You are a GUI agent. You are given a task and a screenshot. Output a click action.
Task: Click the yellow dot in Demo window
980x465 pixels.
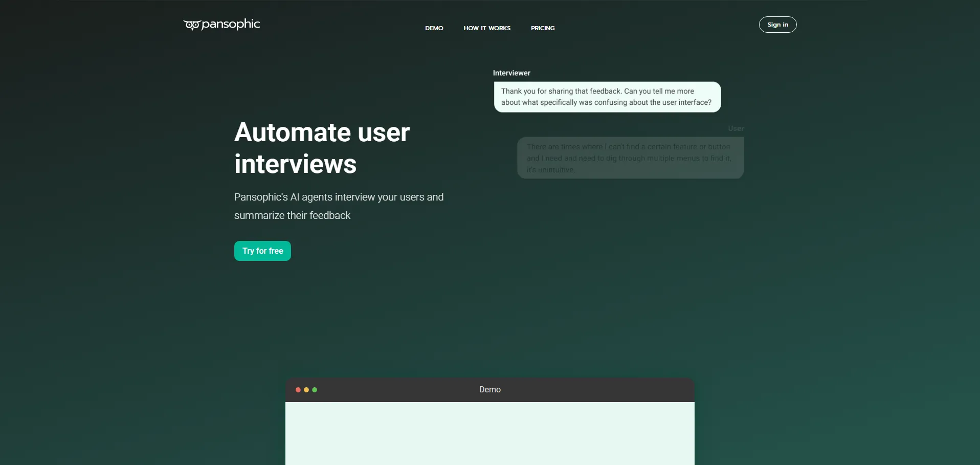click(306, 390)
